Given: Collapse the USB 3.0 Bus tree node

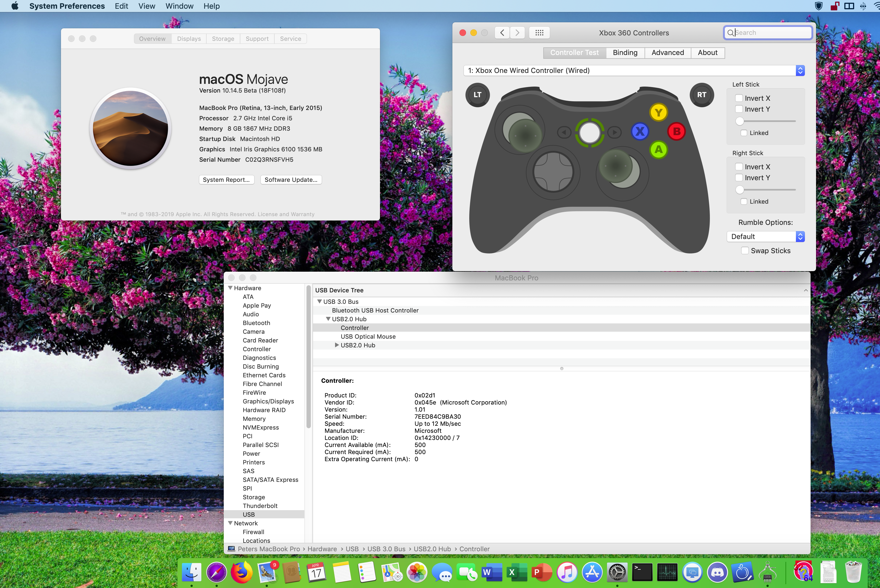Looking at the screenshot, I should (320, 302).
